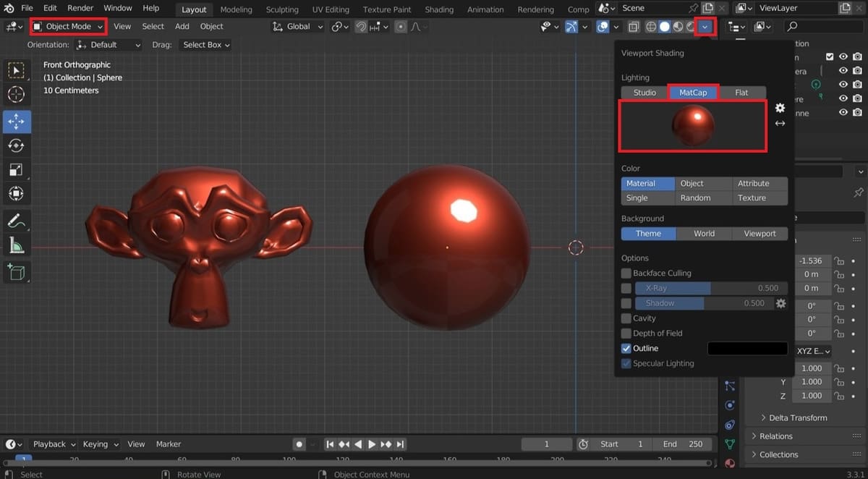868x479 pixels.
Task: Create new scene with copy icon
Action: [x=708, y=9]
